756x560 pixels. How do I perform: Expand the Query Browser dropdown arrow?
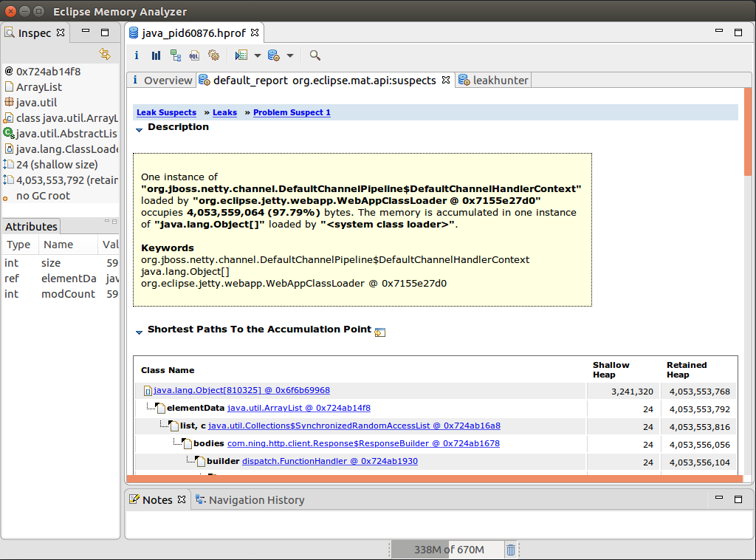click(x=289, y=55)
